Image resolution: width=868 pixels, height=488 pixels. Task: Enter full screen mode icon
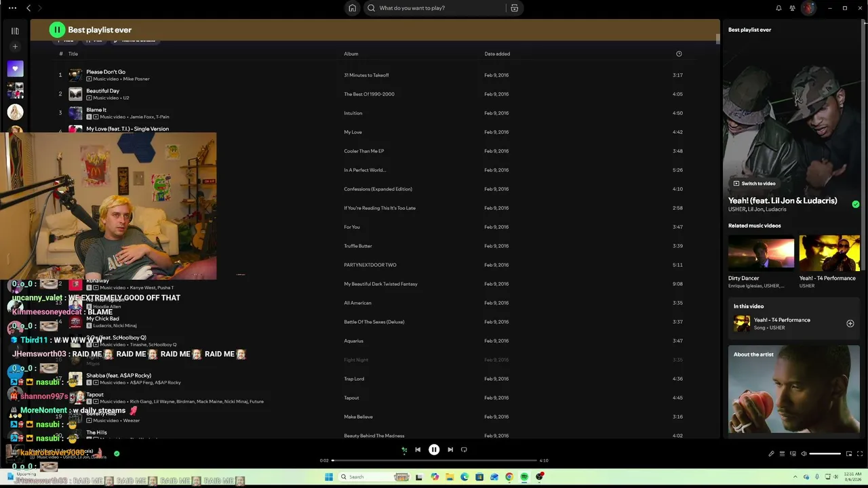[x=861, y=453]
